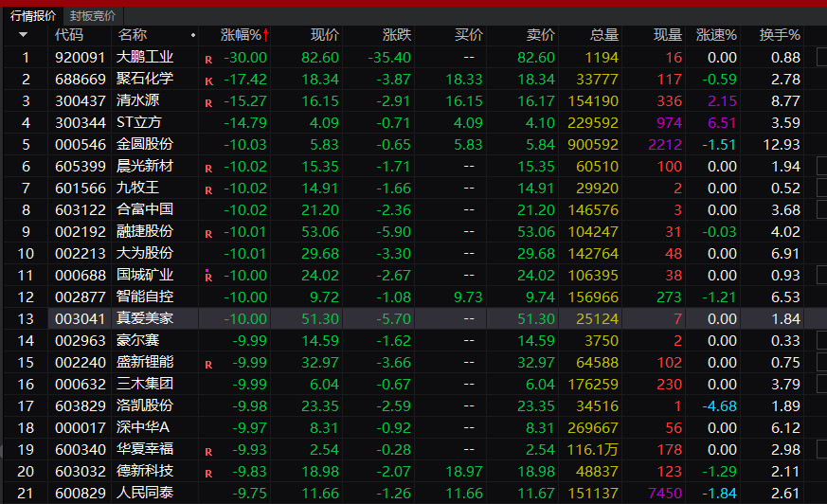Click the R marker beside 晨光新材

point(208,169)
